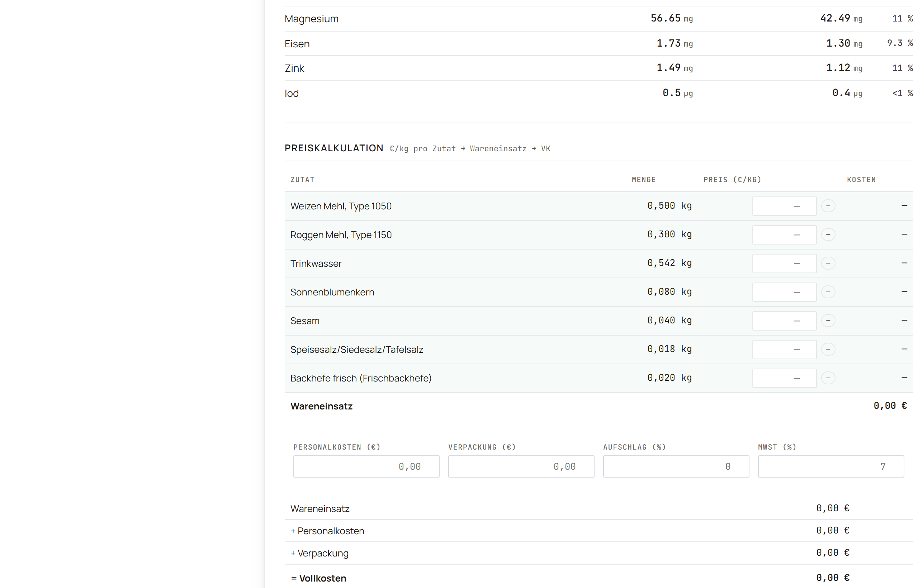Click the 0,018 kg amount for Speisesalz

(669, 349)
